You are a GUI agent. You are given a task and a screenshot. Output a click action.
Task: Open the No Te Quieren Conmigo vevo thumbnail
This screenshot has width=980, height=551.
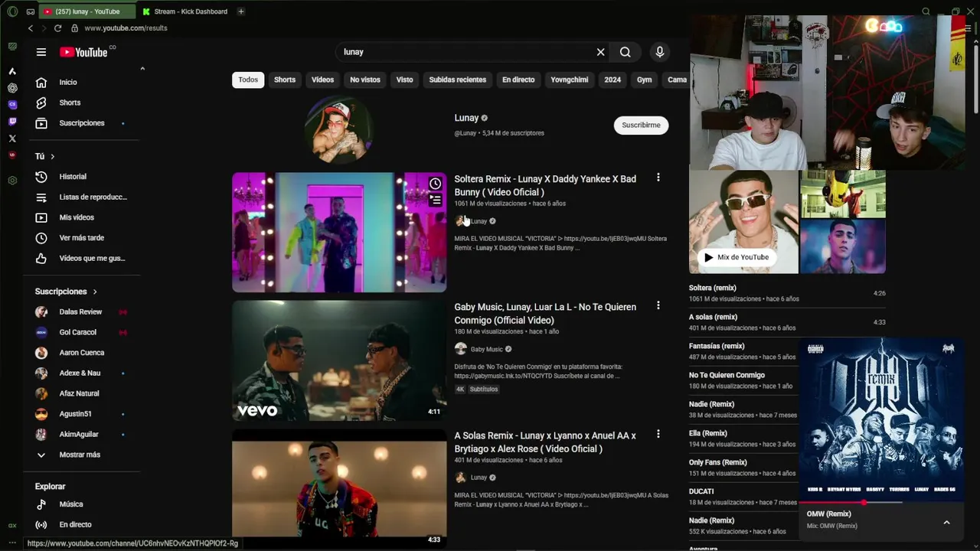[x=339, y=360]
